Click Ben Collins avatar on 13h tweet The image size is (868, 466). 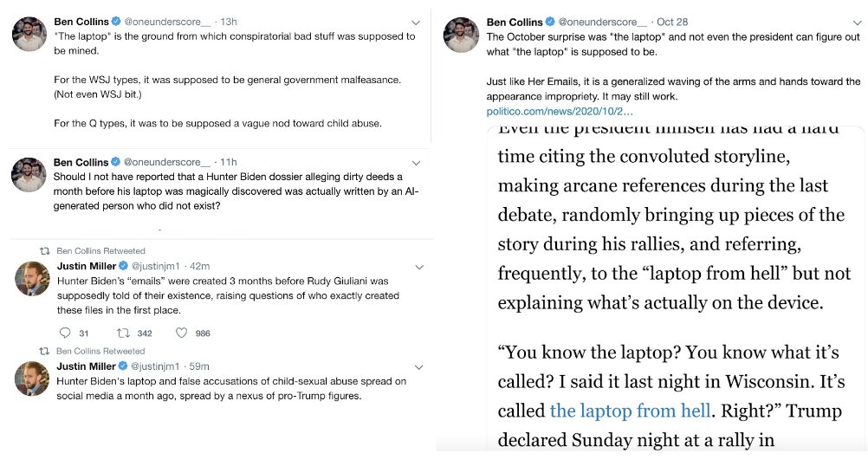coord(29,35)
